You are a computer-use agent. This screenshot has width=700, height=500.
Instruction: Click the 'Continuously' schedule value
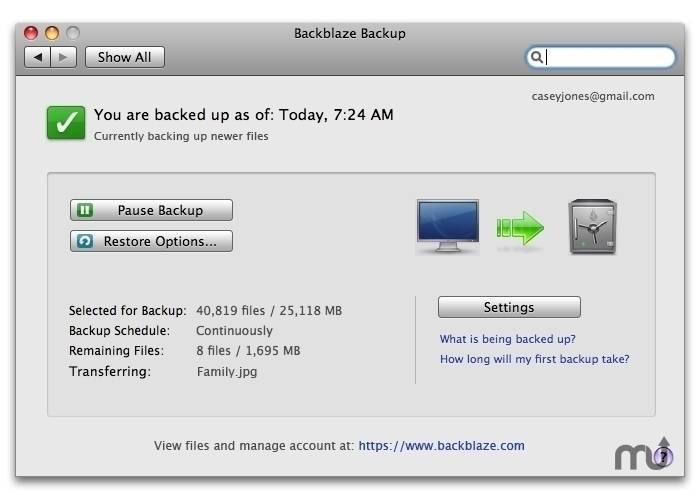(234, 331)
